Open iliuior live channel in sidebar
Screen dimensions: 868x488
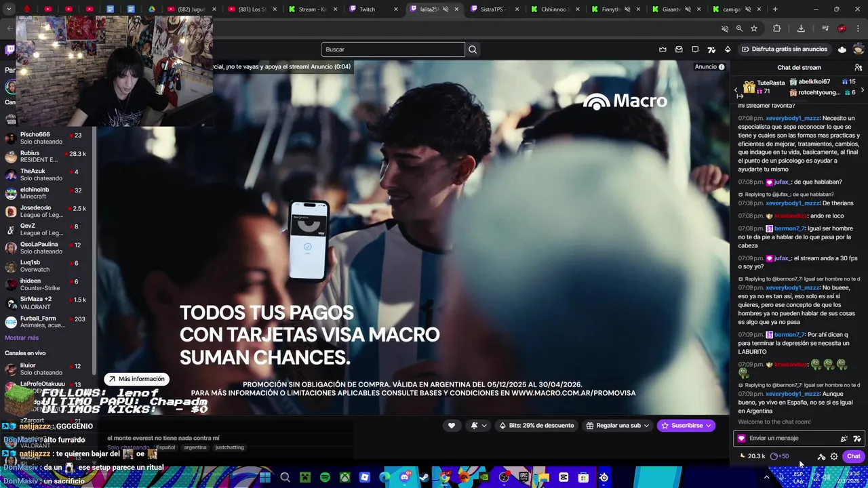pyautogui.click(x=46, y=369)
